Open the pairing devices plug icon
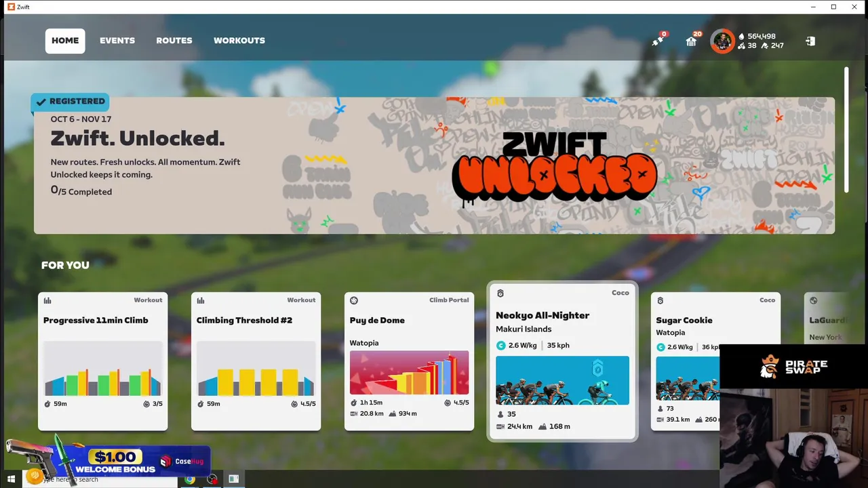The image size is (868, 488). click(658, 41)
